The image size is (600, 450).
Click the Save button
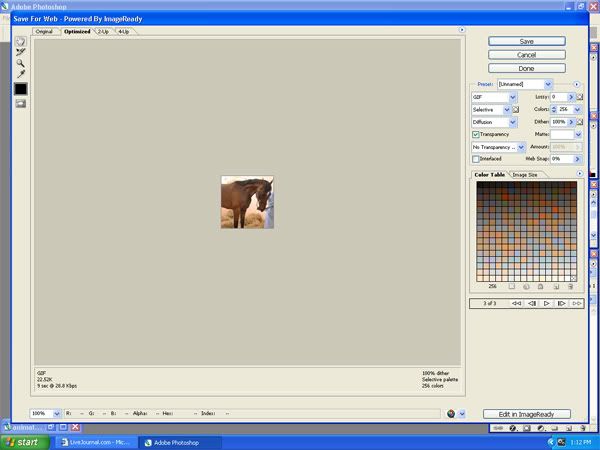(527, 41)
